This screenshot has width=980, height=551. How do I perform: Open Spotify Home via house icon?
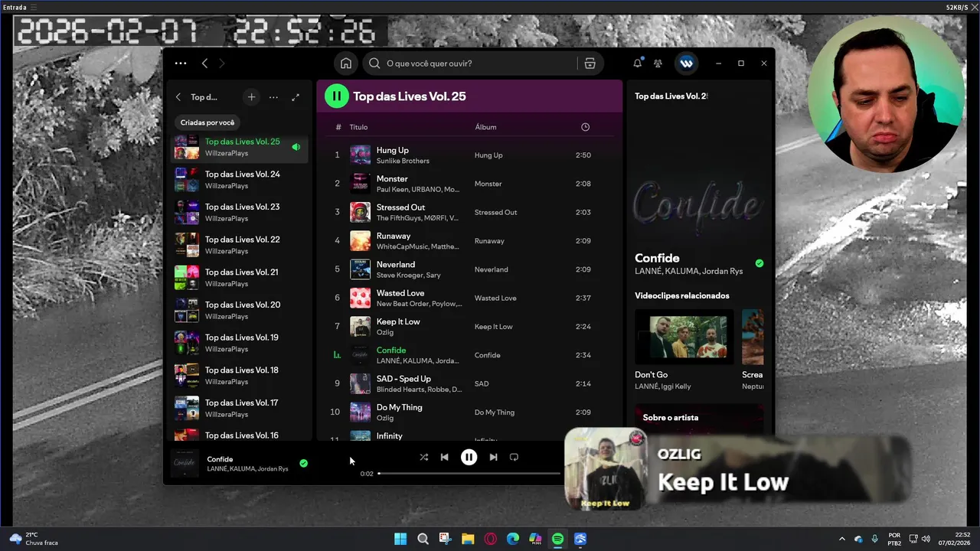[346, 64]
